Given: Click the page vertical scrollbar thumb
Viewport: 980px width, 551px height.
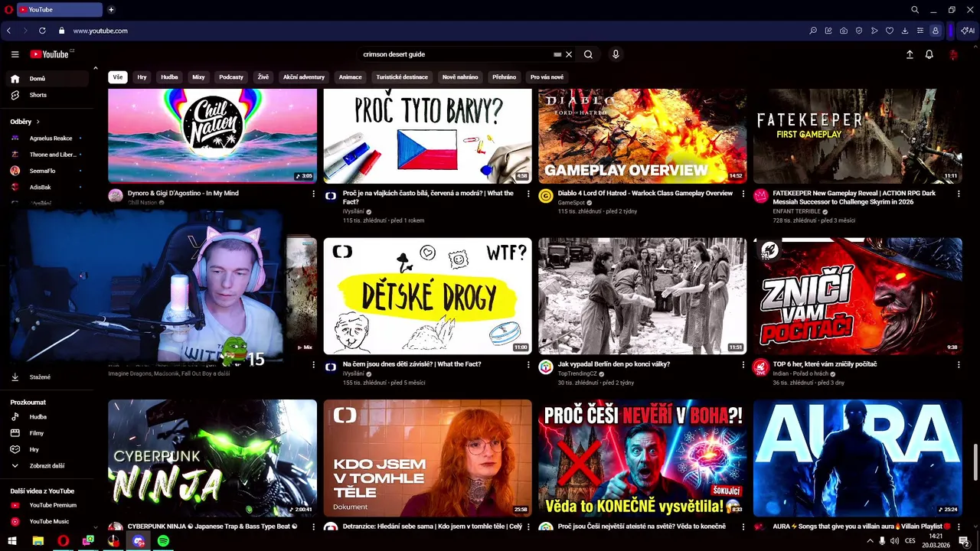Looking at the screenshot, I should 975,462.
